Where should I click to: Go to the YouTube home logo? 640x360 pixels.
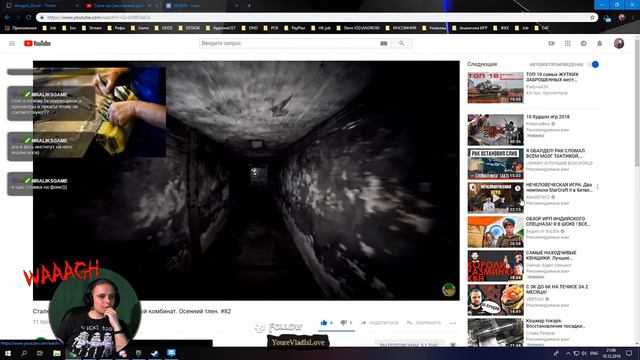click(37, 43)
